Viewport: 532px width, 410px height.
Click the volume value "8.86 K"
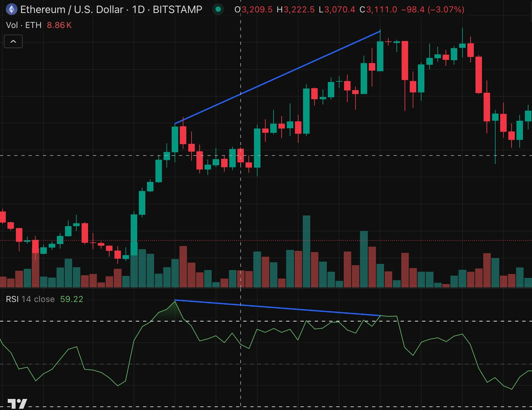(x=59, y=25)
